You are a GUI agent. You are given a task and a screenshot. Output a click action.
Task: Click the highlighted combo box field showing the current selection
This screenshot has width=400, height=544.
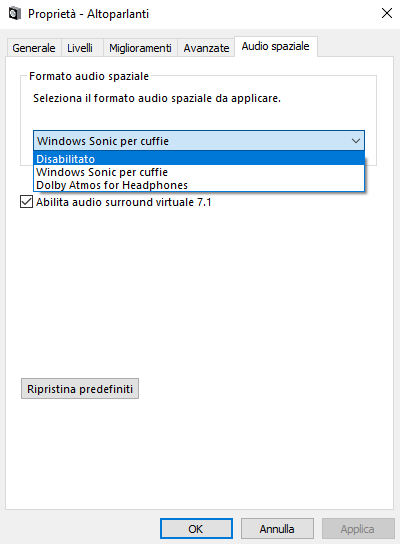[x=199, y=141]
